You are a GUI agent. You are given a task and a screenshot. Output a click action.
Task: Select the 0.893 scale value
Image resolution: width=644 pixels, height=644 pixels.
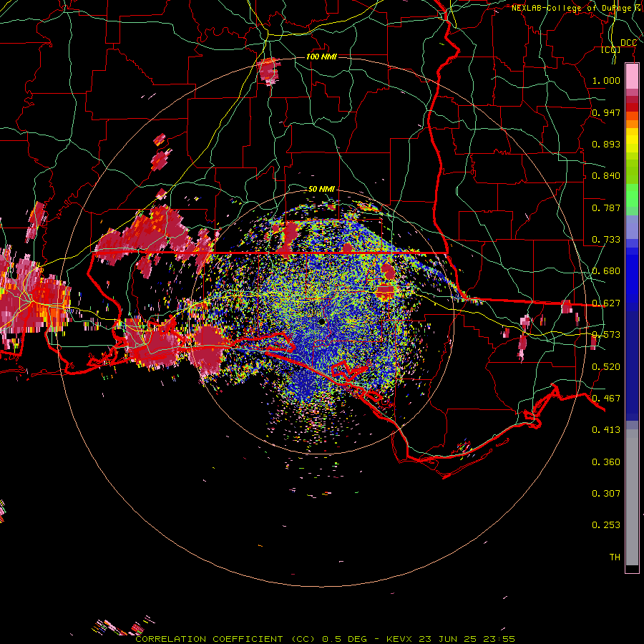point(606,144)
